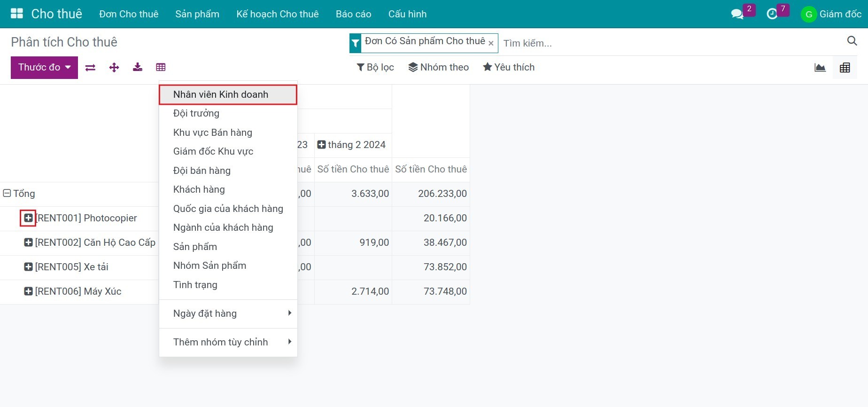The height and width of the screenshot is (407, 868).
Task: Open the Bộ lọc filters button
Action: (375, 67)
